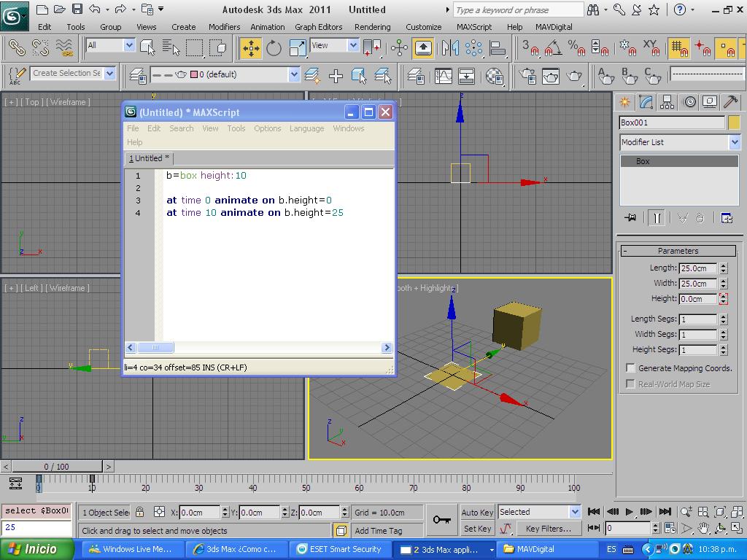The height and width of the screenshot is (560, 747).
Task: Toggle Angle Snap button
Action: coord(553,47)
